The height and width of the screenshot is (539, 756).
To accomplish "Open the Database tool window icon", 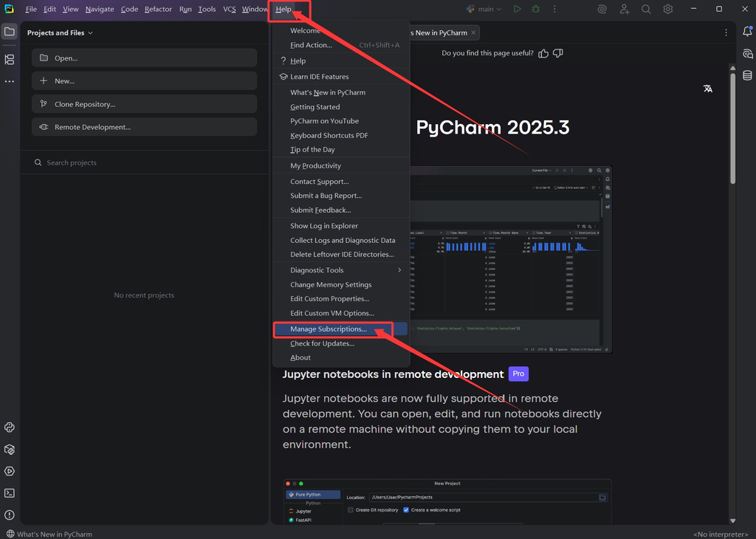I will click(747, 75).
